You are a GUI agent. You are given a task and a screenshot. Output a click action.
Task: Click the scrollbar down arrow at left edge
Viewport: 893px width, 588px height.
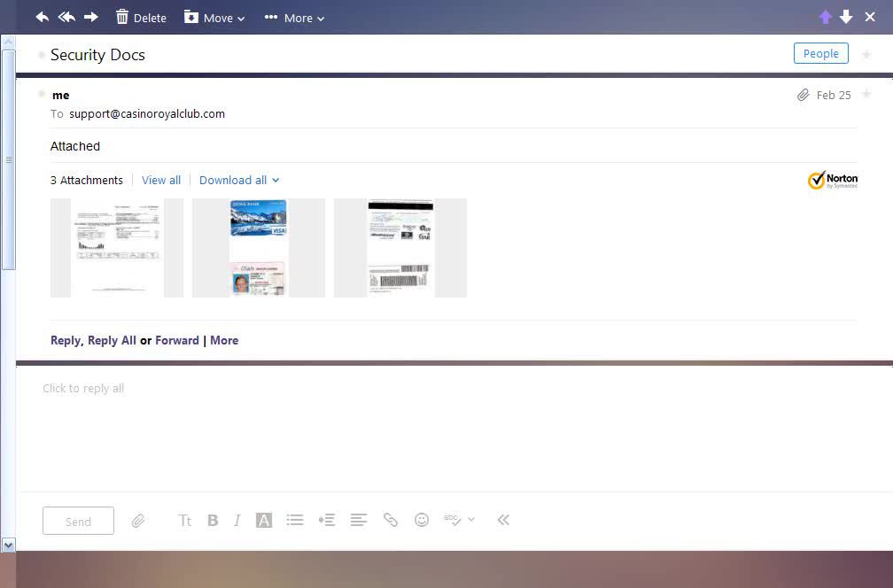click(x=8, y=545)
